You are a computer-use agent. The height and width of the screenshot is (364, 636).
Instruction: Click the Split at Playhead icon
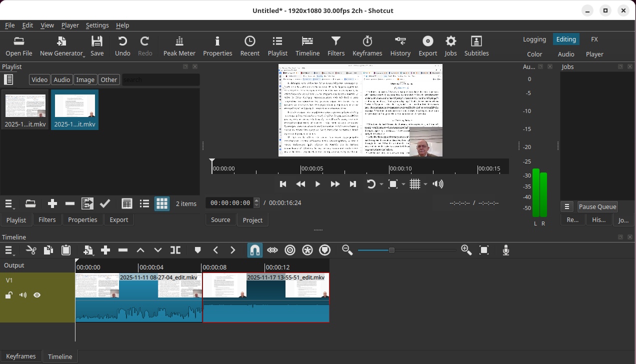[x=175, y=250]
